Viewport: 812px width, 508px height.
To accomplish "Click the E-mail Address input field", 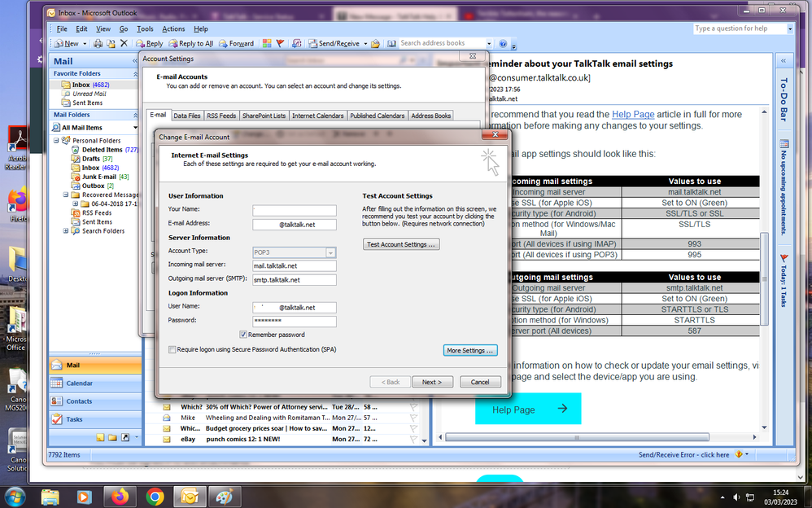I will click(293, 222).
